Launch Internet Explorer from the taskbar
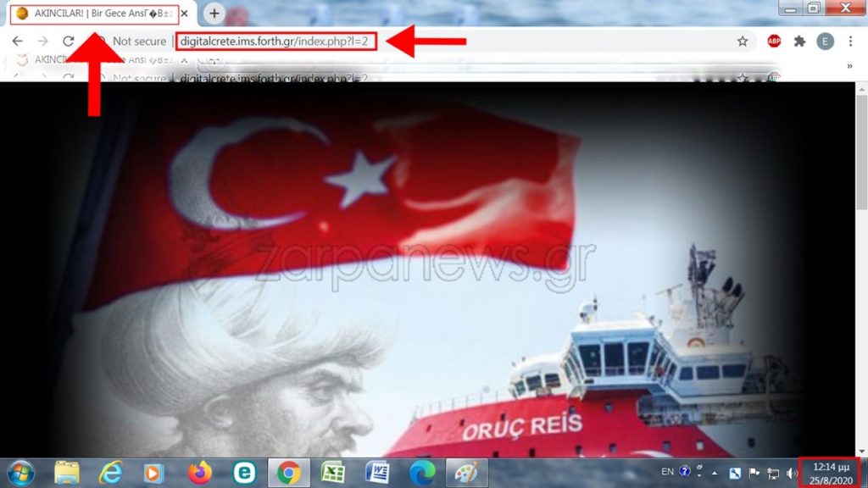 (x=110, y=473)
